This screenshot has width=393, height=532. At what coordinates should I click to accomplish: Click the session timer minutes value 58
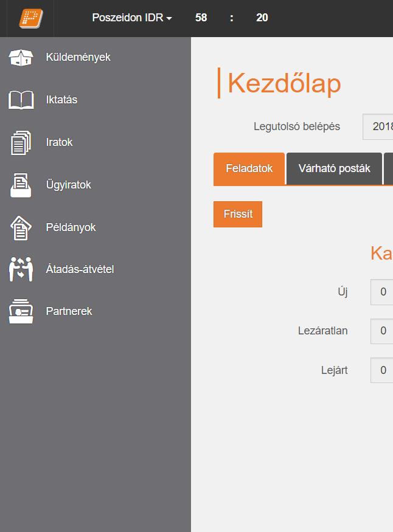tap(201, 18)
